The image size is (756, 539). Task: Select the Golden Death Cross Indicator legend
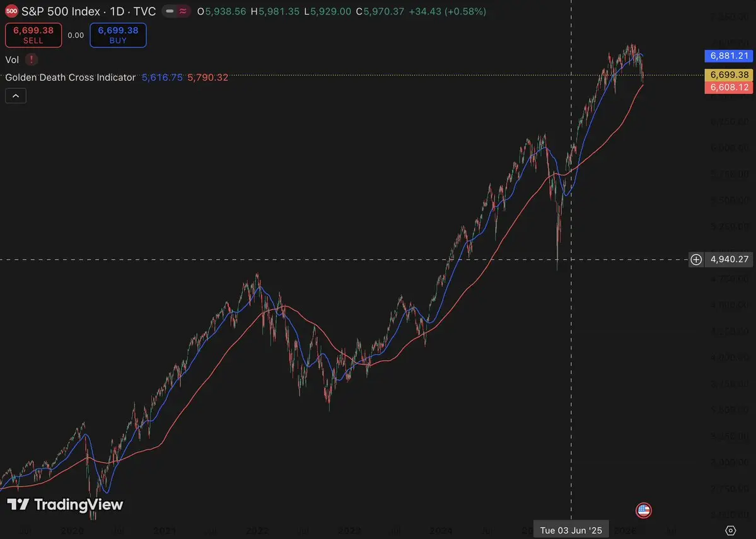pos(71,77)
